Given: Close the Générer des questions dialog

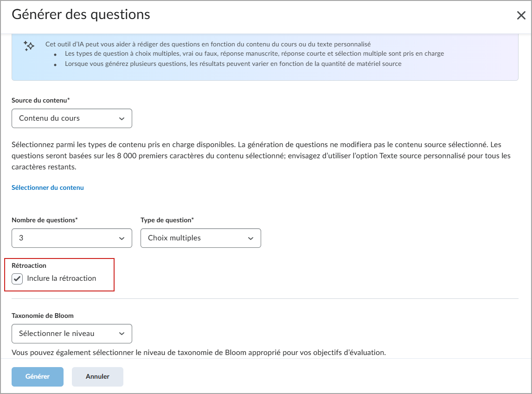Looking at the screenshot, I should click(x=521, y=15).
